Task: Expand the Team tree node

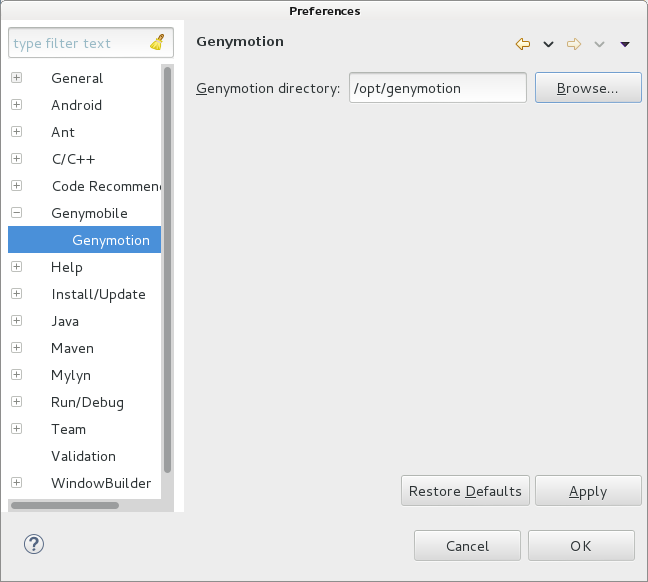Action: tap(17, 429)
